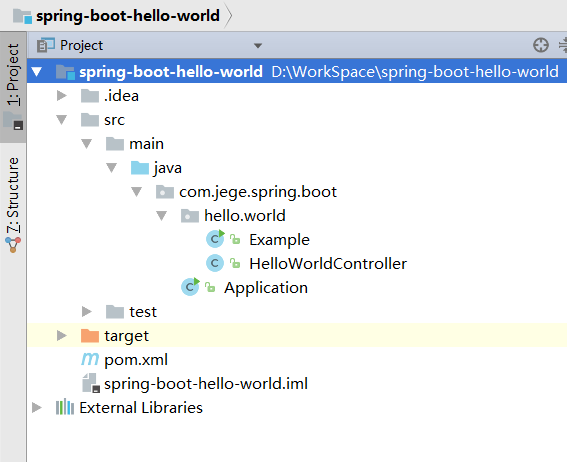Click the scroll-from-source crosshair icon
567x462 pixels.
pos(541,45)
